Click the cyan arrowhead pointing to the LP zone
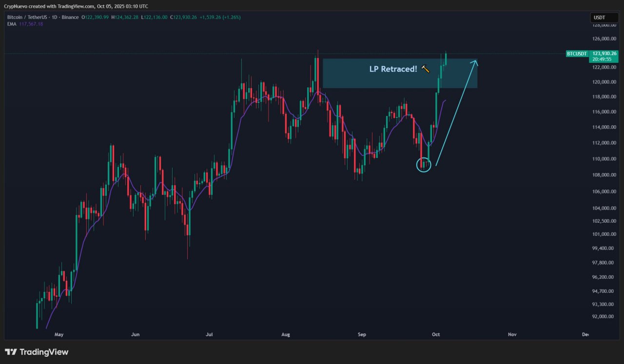Image resolution: width=624 pixels, height=364 pixels. [x=475, y=62]
